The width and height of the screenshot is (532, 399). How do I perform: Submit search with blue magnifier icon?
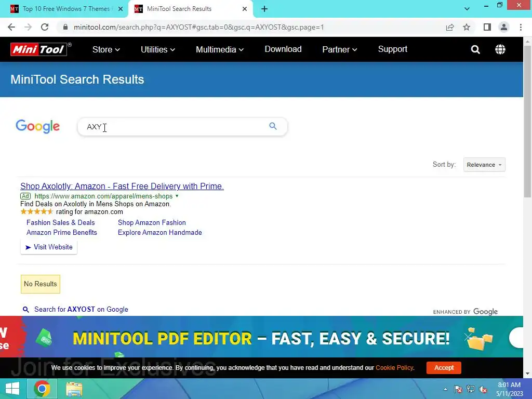[x=273, y=126]
